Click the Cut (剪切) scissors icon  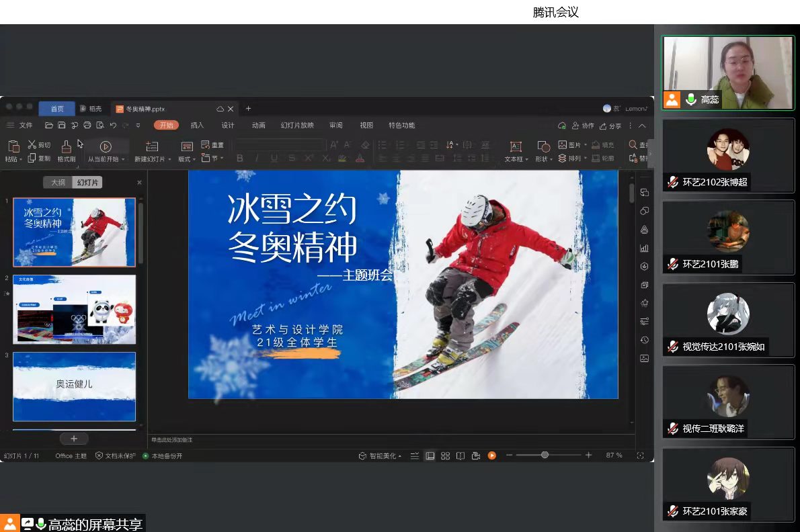tap(32, 144)
